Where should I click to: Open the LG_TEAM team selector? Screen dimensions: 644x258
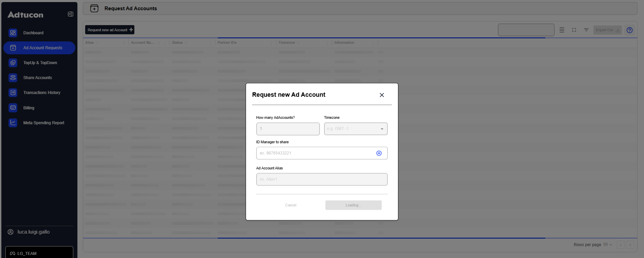[39, 253]
